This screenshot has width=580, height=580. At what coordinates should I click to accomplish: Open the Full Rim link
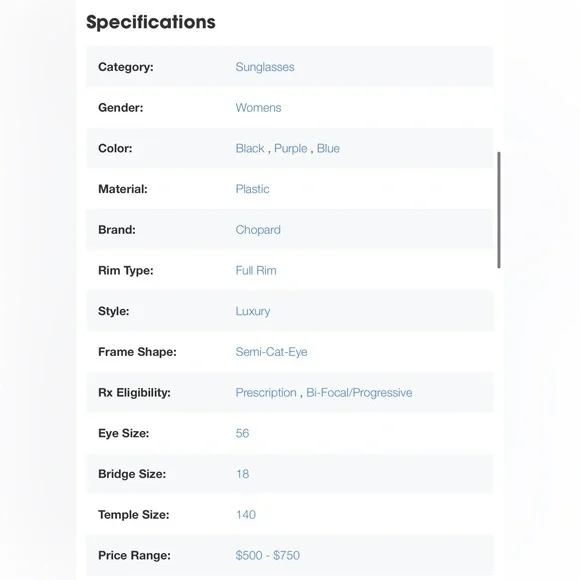[256, 270]
